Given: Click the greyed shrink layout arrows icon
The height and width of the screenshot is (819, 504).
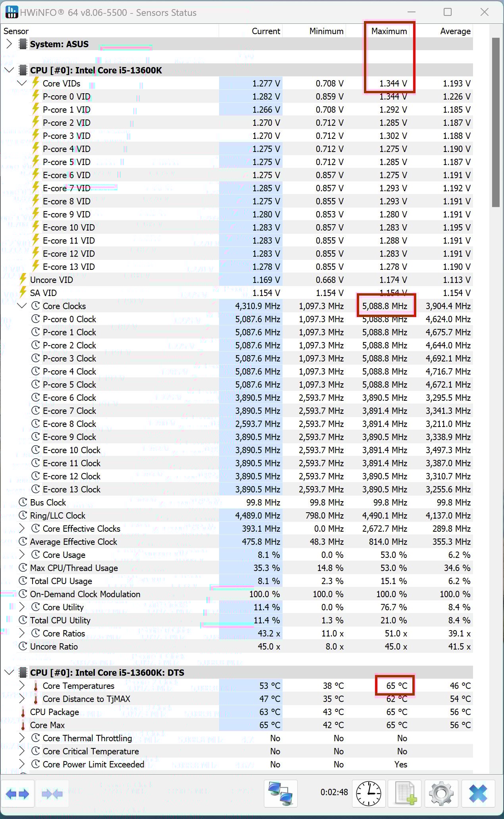Looking at the screenshot, I should (52, 794).
